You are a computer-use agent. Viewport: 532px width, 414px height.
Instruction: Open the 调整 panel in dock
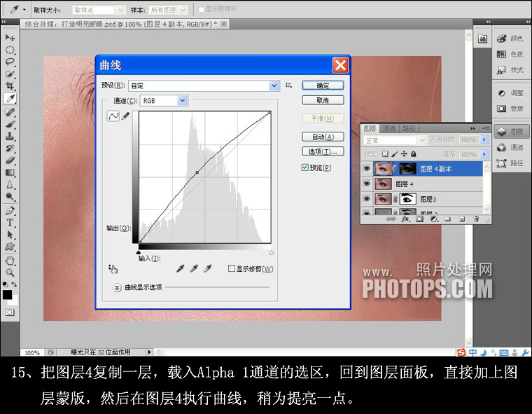coord(510,92)
